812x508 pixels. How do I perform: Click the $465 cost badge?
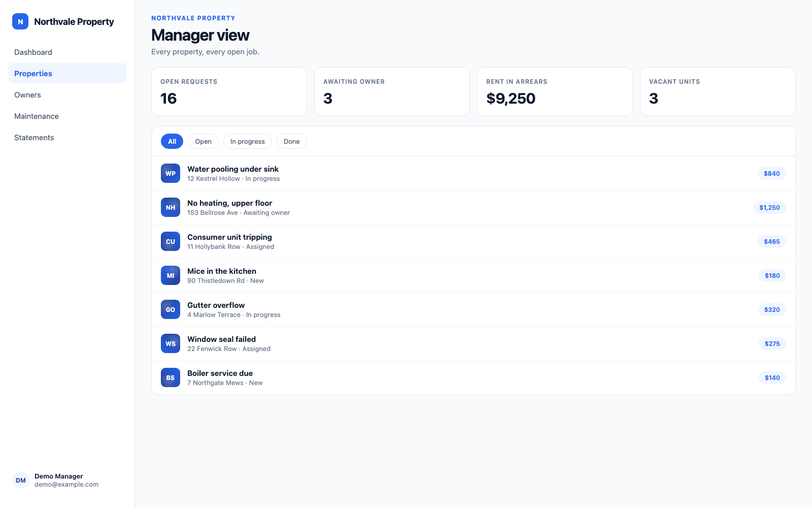pos(772,241)
